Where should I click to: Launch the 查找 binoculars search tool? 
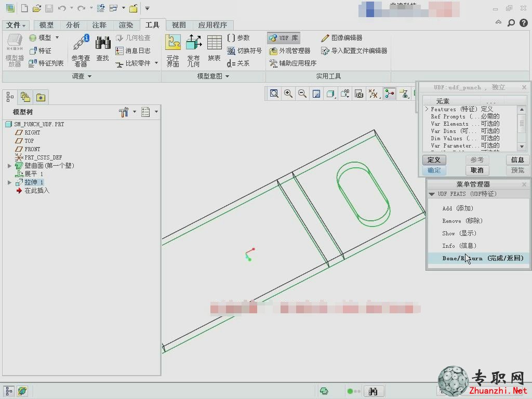(102, 48)
